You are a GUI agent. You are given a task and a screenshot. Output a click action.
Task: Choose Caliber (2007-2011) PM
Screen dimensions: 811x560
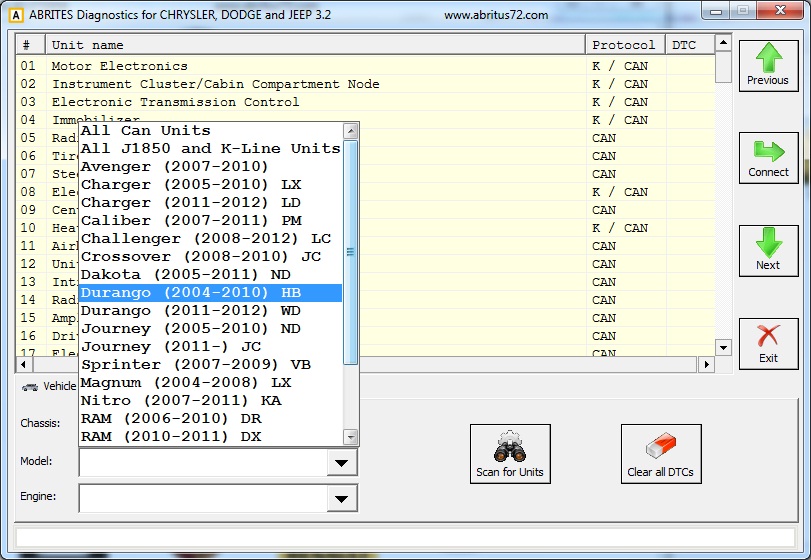[211, 221]
